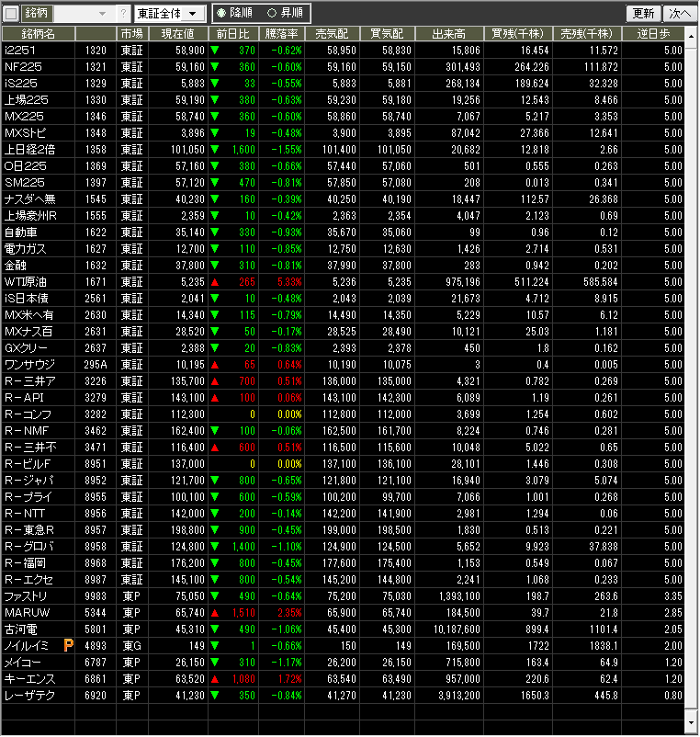The image size is (700, 737).
Task: Sort by the 騰落率 column header
Action: tap(280, 33)
